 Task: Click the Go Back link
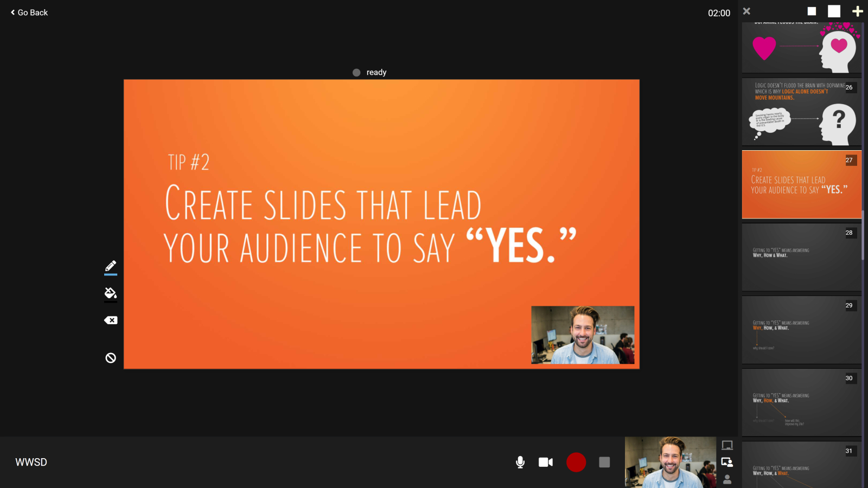coord(28,12)
